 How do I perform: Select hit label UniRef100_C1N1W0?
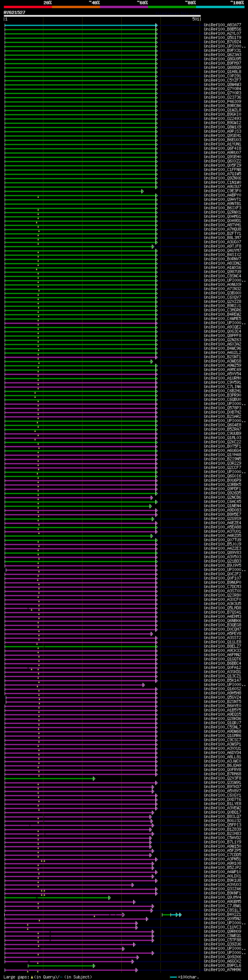coord(222,183)
